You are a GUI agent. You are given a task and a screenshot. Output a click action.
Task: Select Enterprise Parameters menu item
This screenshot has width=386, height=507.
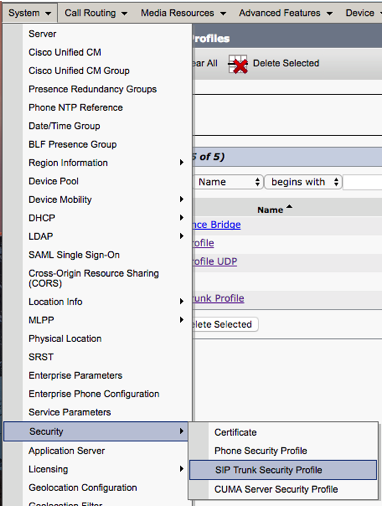(x=75, y=375)
